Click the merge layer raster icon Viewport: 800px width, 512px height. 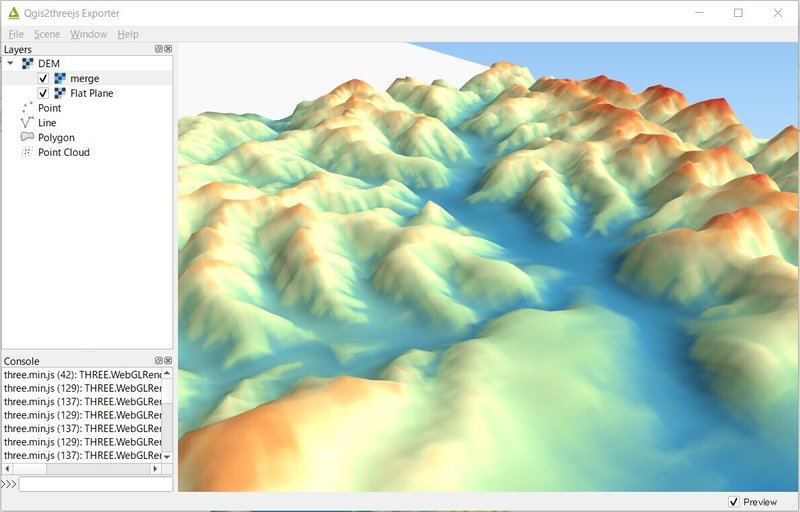pyautogui.click(x=60, y=79)
